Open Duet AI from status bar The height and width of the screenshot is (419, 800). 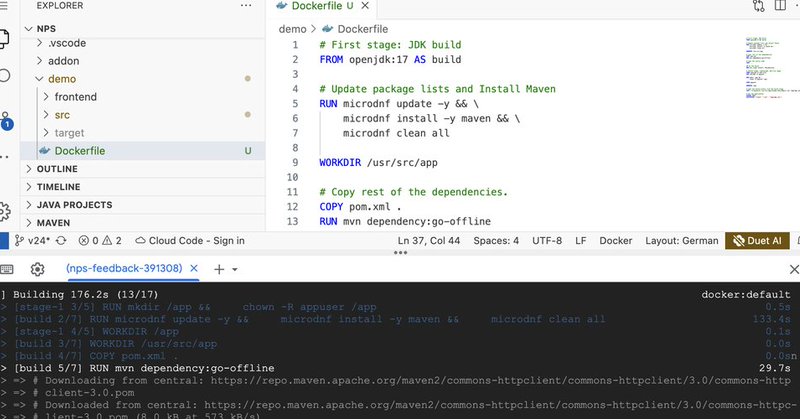tap(757, 240)
